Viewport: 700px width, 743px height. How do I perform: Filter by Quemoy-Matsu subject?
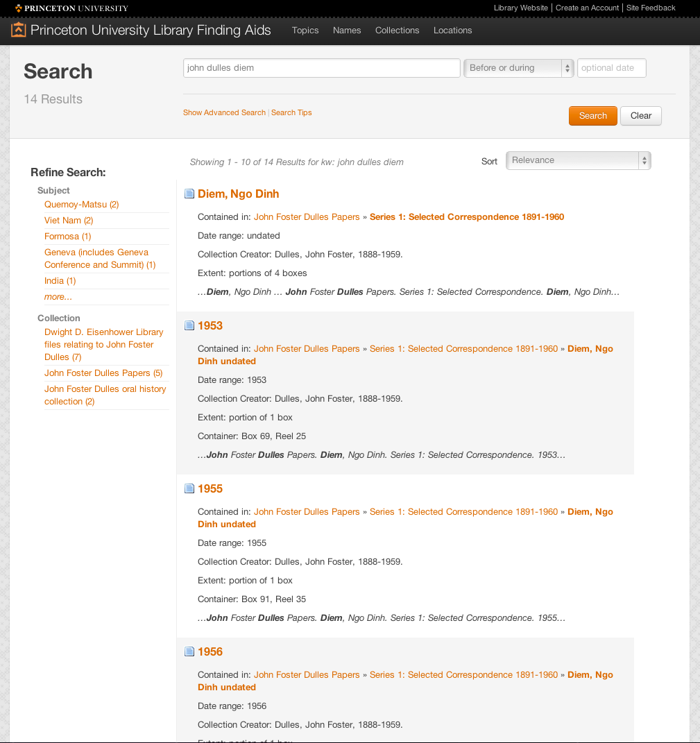click(x=82, y=204)
